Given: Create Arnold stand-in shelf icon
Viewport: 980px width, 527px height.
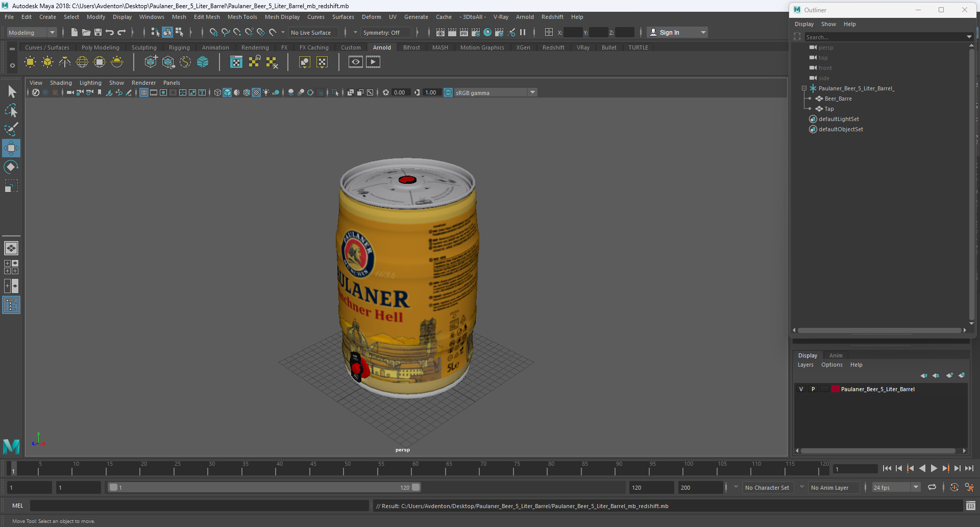Looking at the screenshot, I should (x=151, y=62).
